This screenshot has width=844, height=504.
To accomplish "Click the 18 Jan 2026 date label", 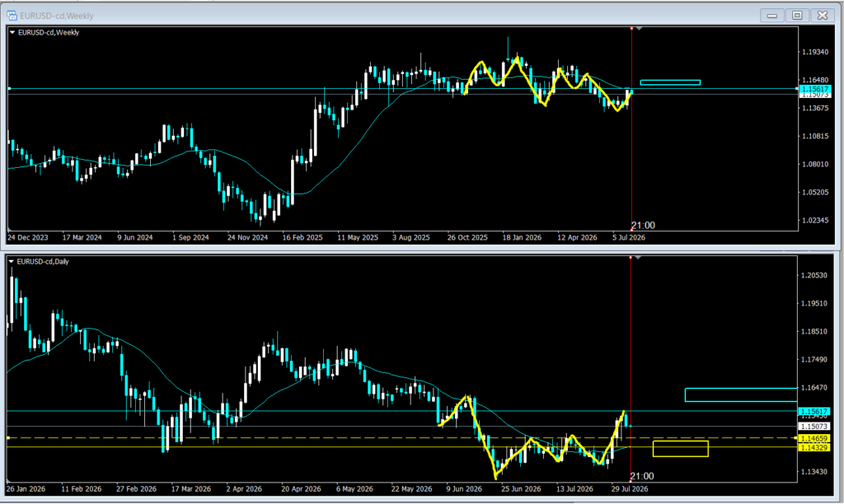I will (522, 237).
